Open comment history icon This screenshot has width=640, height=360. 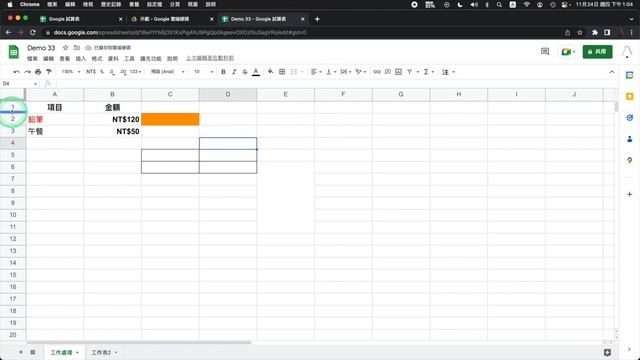(x=545, y=51)
